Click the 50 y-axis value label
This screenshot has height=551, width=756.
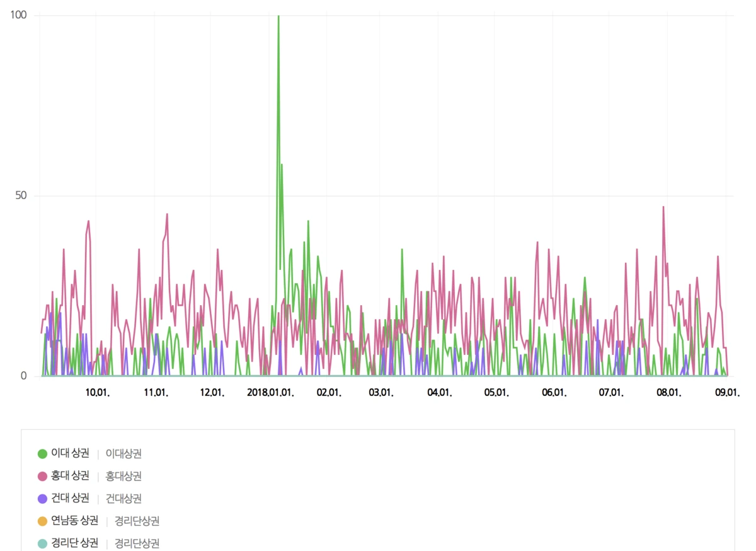[x=21, y=195]
